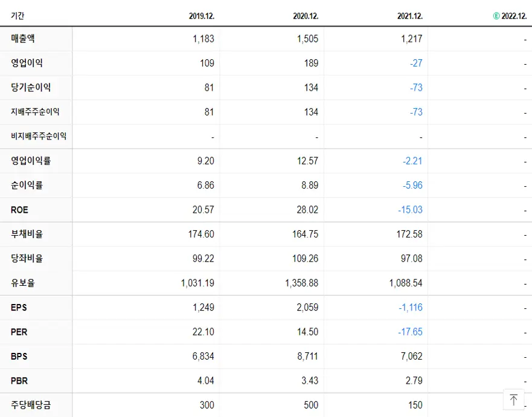Click the 비지배주주순이익 row label
532x417 pixels.
click(x=39, y=136)
